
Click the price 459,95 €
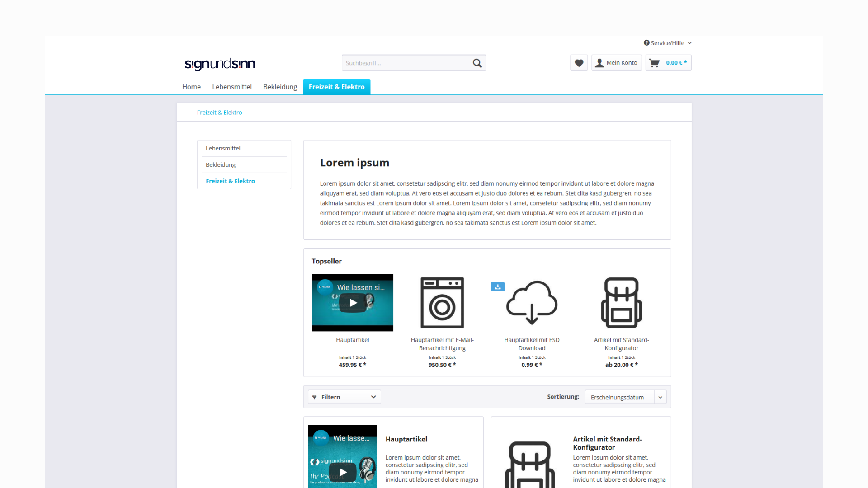point(353,365)
